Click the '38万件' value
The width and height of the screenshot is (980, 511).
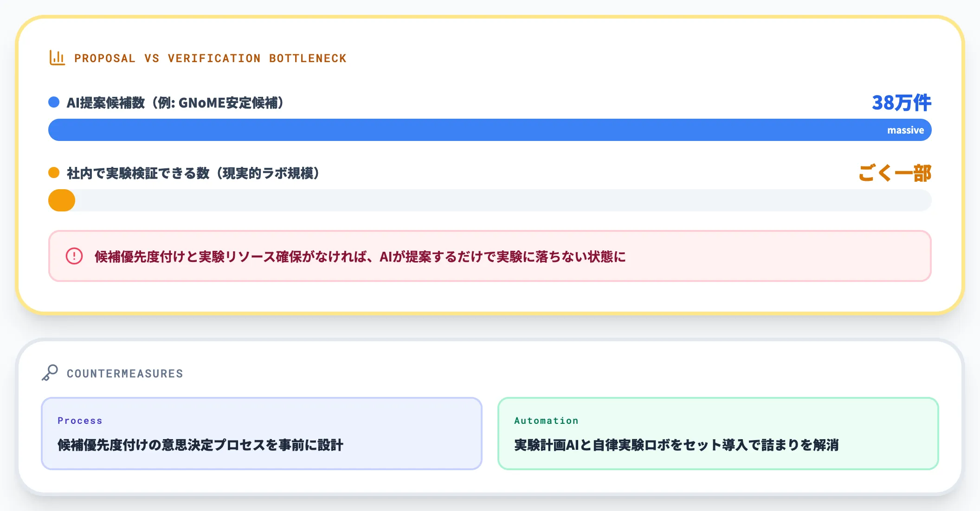[901, 102]
